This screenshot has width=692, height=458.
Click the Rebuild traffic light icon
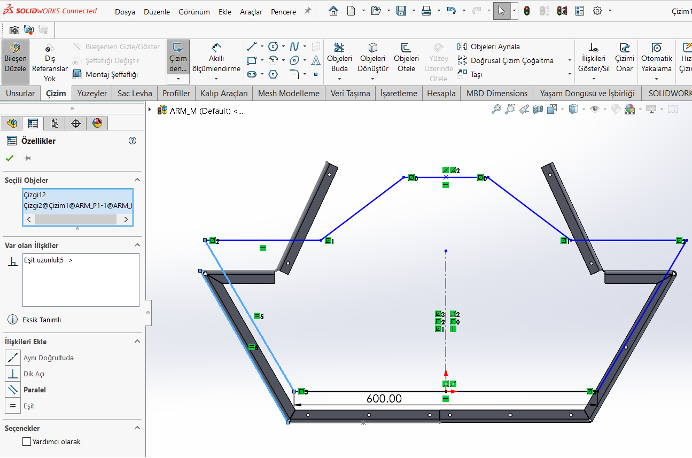point(527,11)
